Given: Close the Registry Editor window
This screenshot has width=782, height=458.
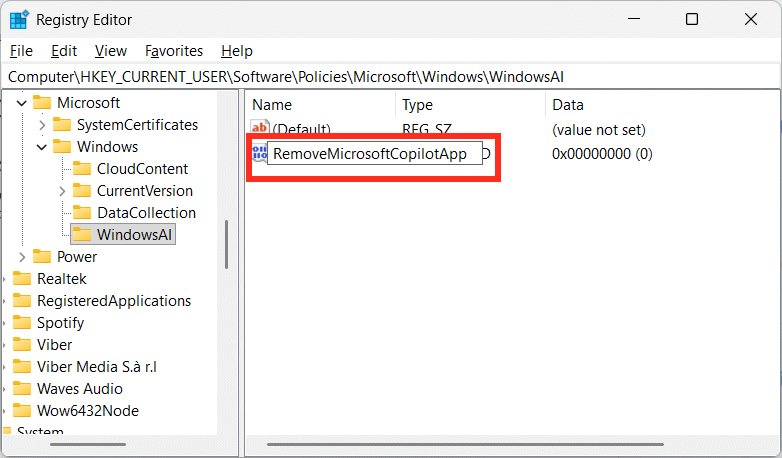Looking at the screenshot, I should click(751, 19).
